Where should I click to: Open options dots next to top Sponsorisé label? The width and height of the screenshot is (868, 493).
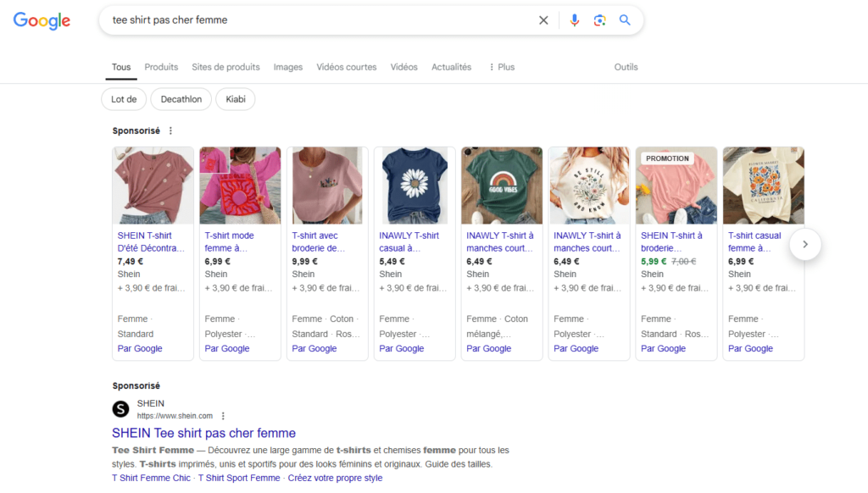pos(170,130)
